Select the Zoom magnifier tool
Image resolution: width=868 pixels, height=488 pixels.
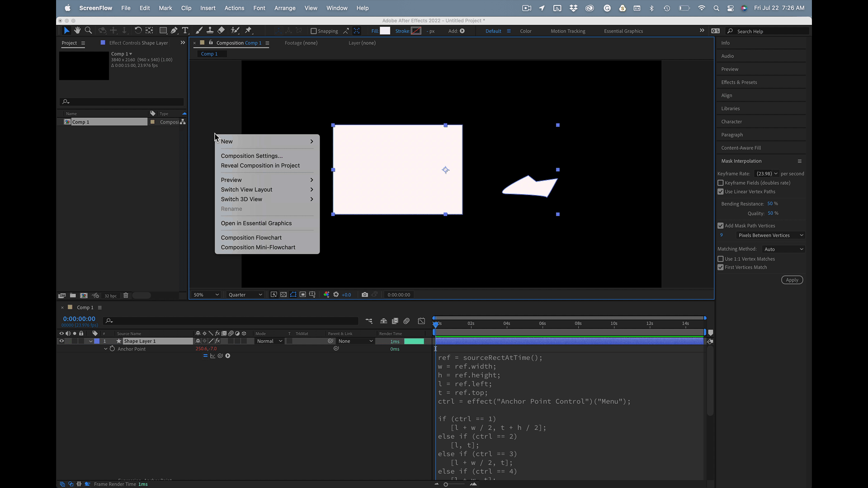(89, 30)
